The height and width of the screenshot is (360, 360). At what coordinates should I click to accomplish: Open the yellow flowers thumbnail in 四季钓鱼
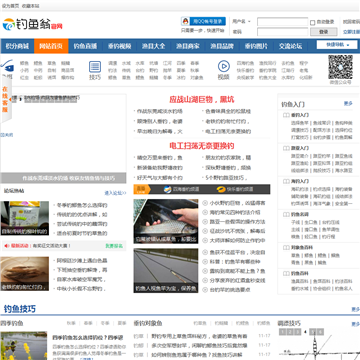[24, 346]
